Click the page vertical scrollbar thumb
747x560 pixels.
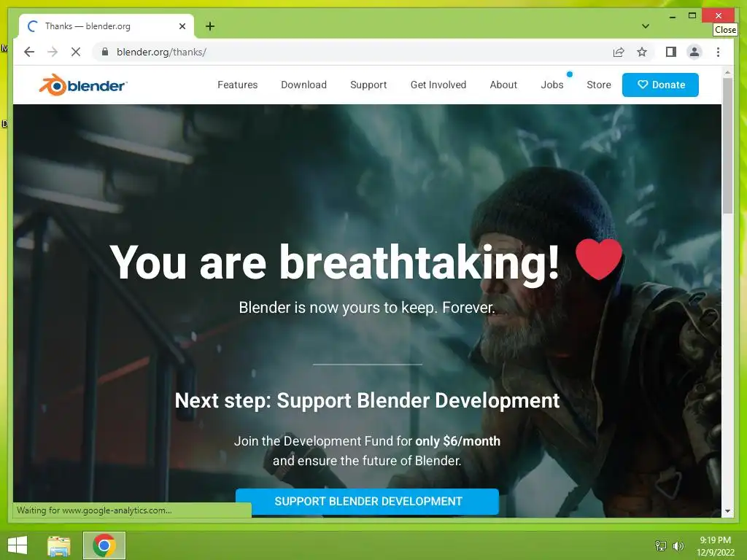click(x=727, y=145)
